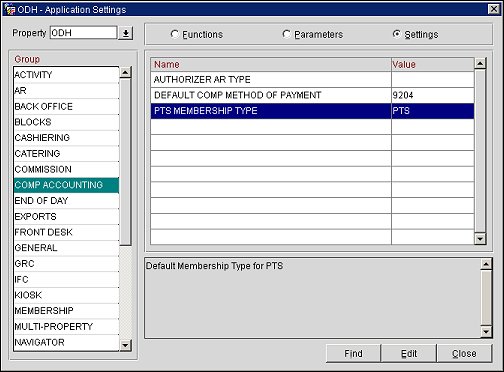This screenshot has height=372, width=504.
Task: Select COMP ACCOUNTING group
Action: coord(66,185)
